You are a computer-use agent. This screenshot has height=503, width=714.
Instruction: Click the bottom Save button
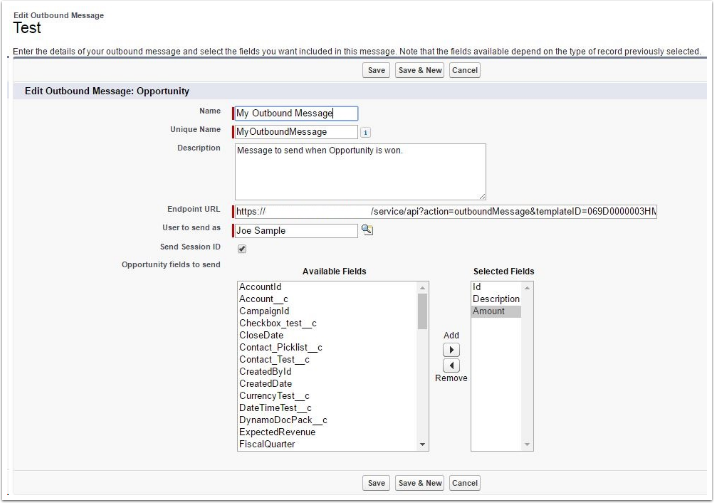pos(376,483)
